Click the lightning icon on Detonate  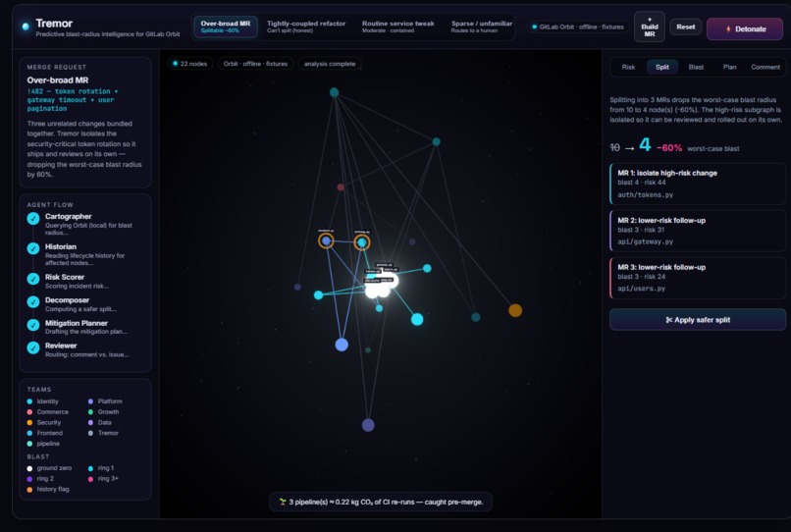tap(728, 29)
